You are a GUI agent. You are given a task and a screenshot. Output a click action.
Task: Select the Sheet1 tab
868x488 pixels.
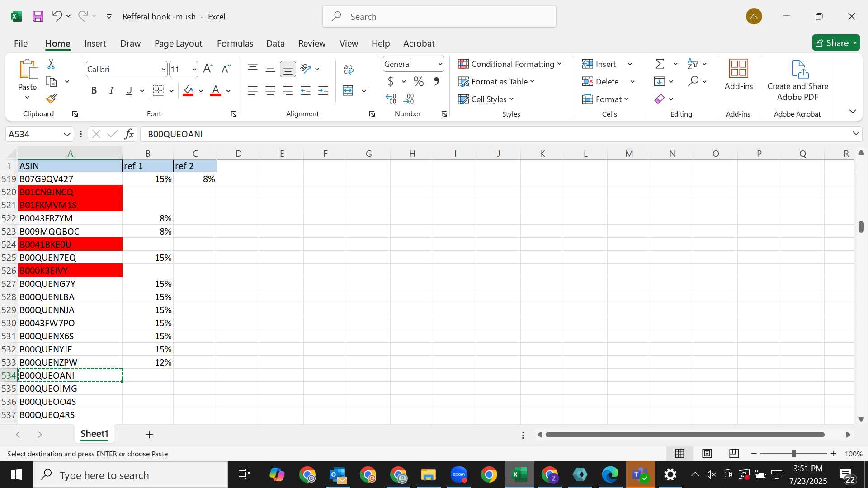(94, 434)
